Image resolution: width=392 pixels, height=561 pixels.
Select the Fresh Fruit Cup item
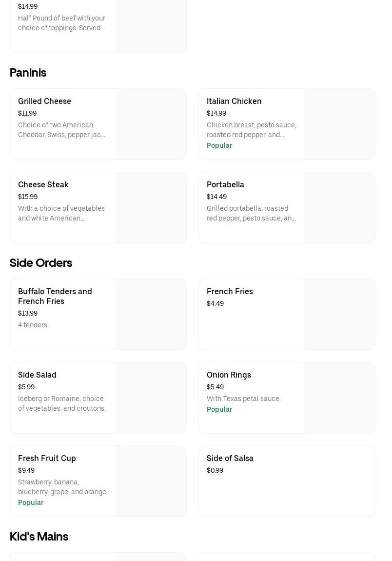(47, 459)
